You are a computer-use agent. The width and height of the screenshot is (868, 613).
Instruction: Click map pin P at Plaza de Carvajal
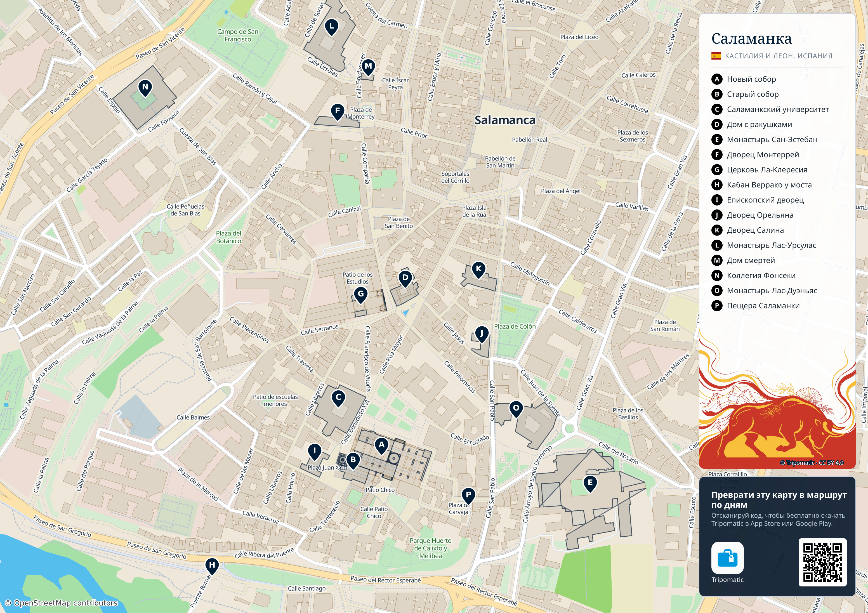point(468,496)
